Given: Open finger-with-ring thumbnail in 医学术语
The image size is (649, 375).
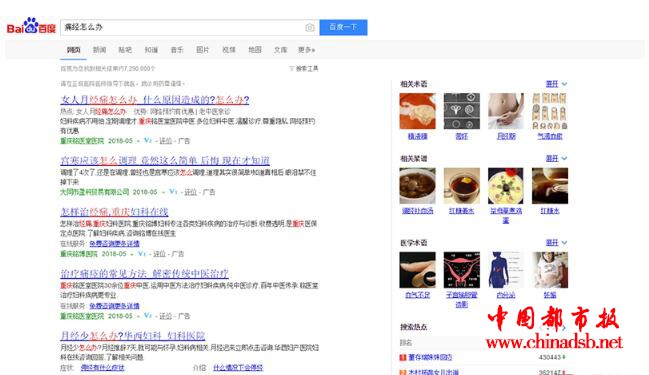Looking at the screenshot, I should coord(417,270).
